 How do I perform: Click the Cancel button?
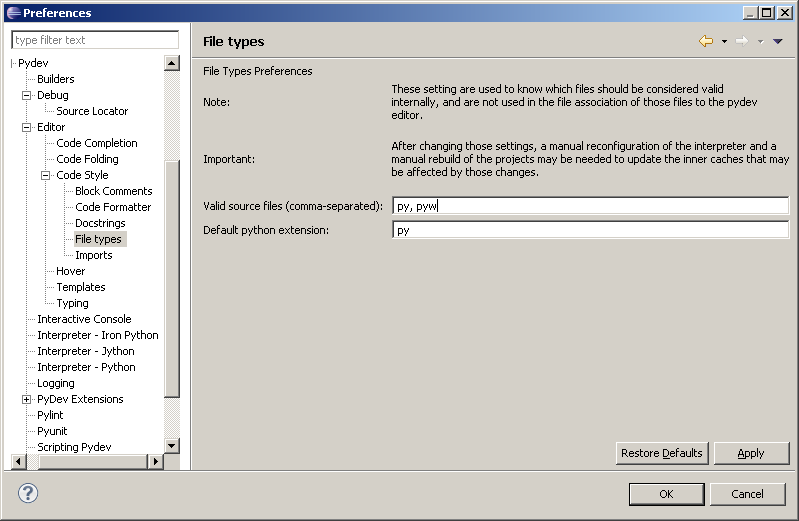point(748,494)
